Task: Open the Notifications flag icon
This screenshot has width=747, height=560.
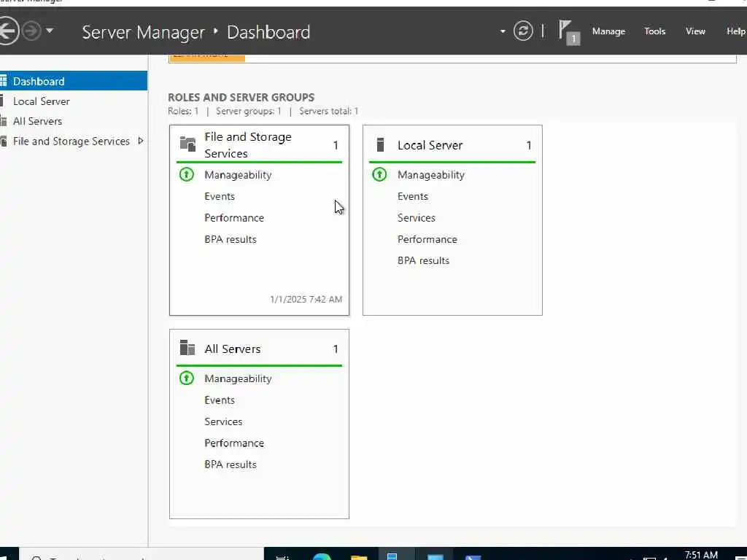Action: click(568, 32)
